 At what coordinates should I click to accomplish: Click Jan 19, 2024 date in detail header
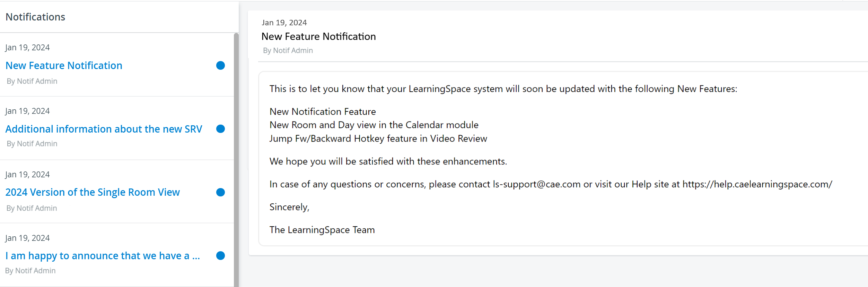(284, 23)
